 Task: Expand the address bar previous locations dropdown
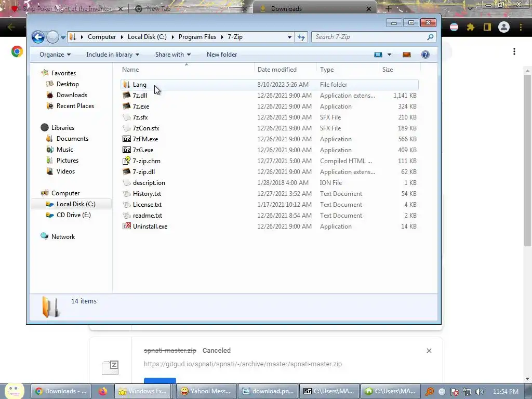coord(289,37)
